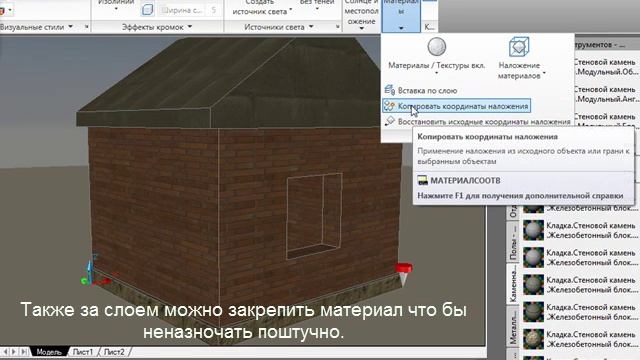Open the Металл... vertical palette tab
This screenshot has width=640, height=360.
(x=513, y=326)
